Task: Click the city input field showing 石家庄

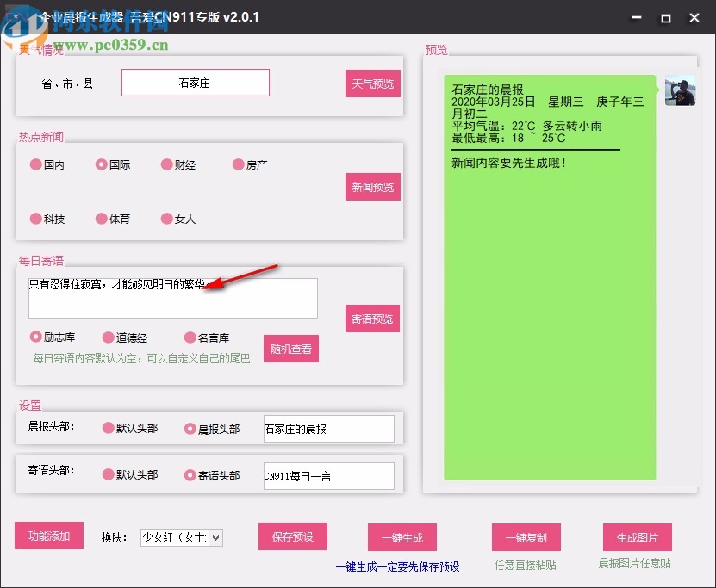Action: [x=195, y=83]
